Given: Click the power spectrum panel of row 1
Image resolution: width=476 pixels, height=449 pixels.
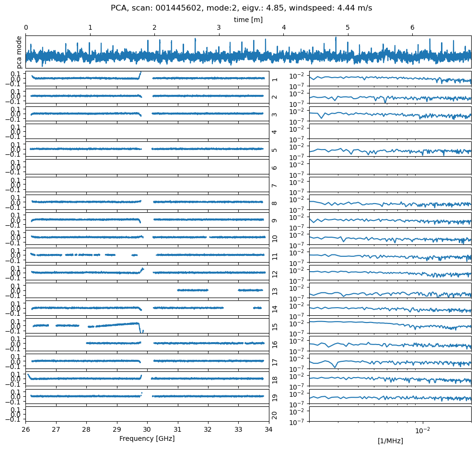Looking at the screenshot, I should click(x=390, y=79).
